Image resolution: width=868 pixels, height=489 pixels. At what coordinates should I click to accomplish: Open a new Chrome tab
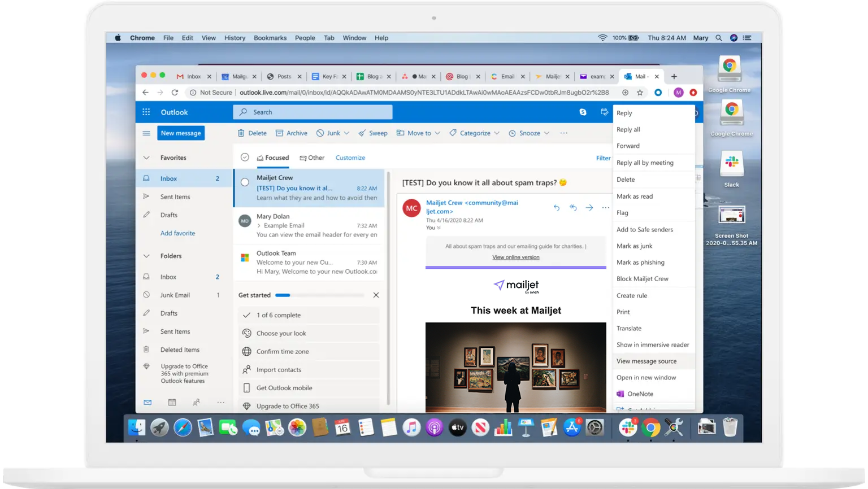(x=674, y=76)
